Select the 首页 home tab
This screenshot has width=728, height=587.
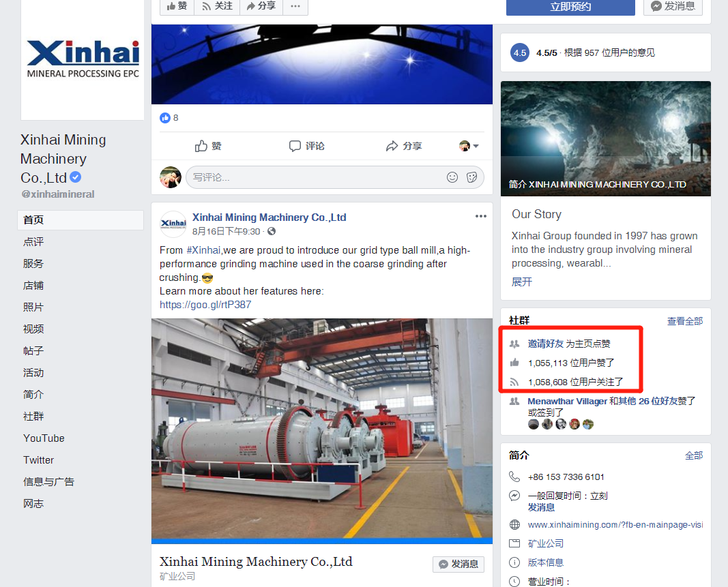coord(81,220)
